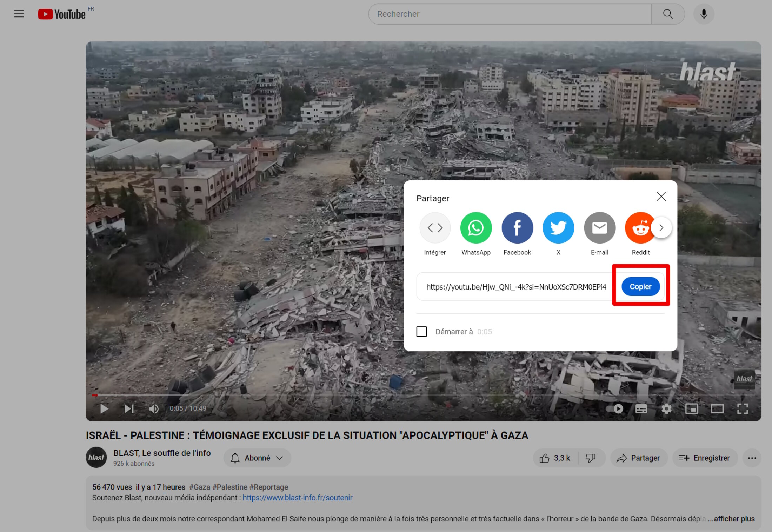Open the blast-info.fr/soutenir link
The height and width of the screenshot is (532, 772).
(x=298, y=498)
